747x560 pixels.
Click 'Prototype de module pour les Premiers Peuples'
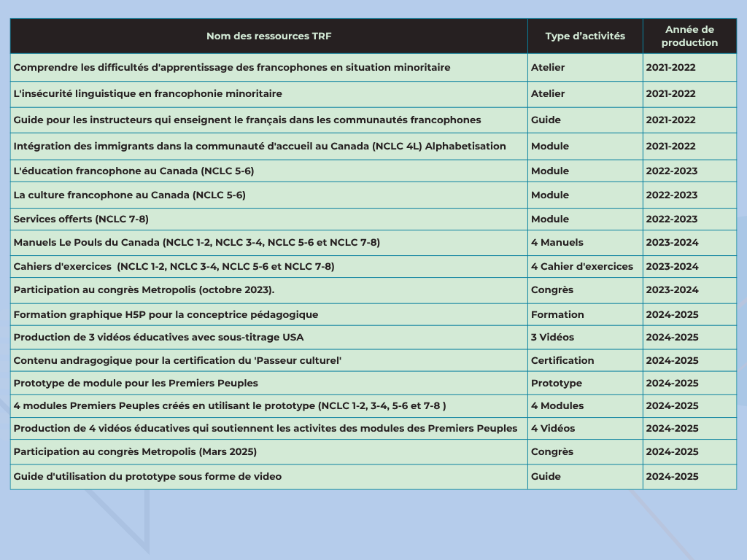click(x=136, y=383)
